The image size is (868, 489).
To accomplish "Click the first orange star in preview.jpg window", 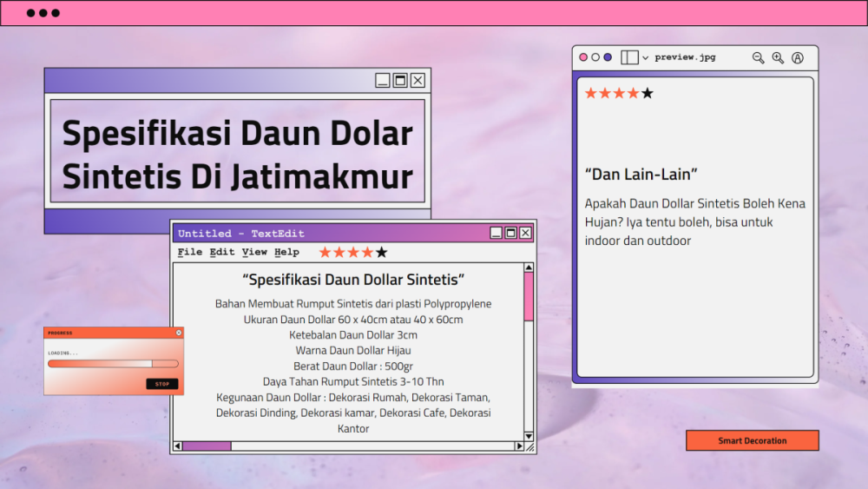I will point(590,93).
